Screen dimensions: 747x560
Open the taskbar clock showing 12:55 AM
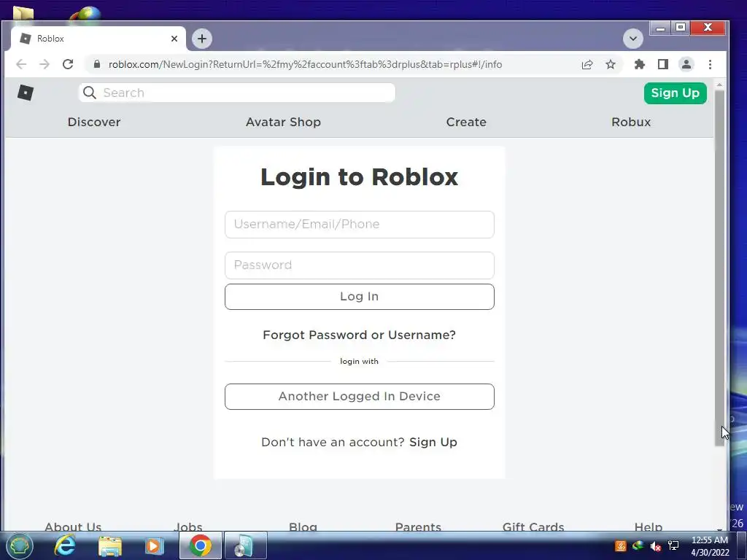[710, 546]
